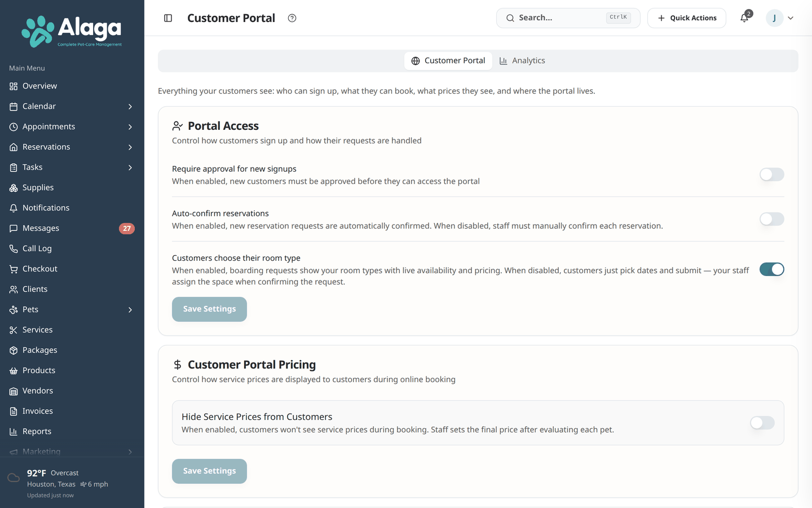This screenshot has height=508, width=812.
Task: Expand the Appointments submenu chevron
Action: [130, 127]
